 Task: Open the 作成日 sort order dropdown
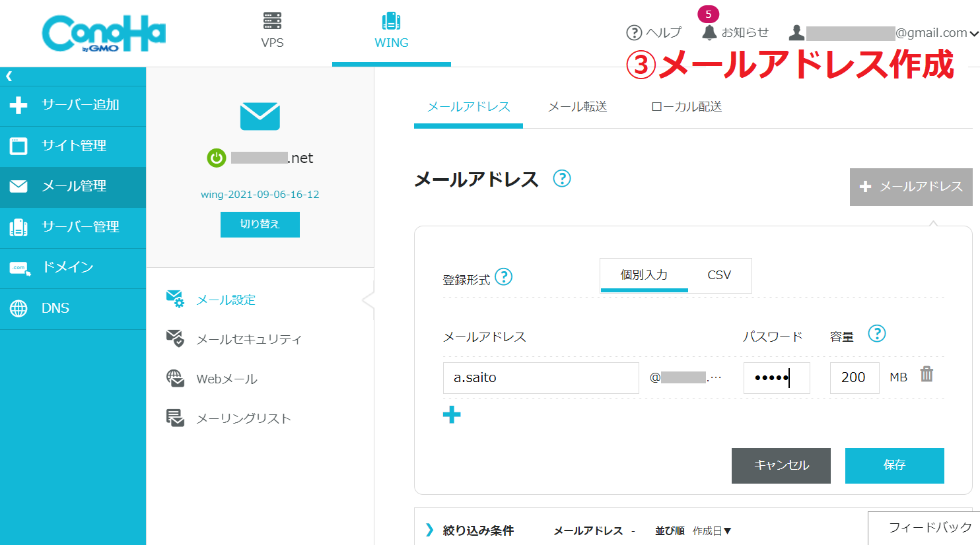tap(712, 531)
